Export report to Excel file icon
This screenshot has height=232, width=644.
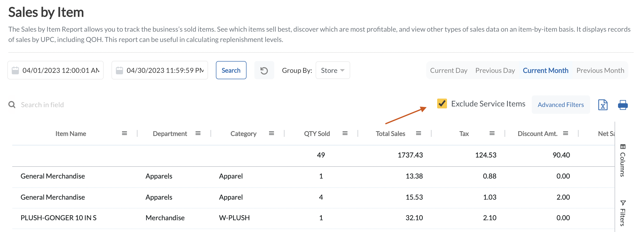click(603, 105)
